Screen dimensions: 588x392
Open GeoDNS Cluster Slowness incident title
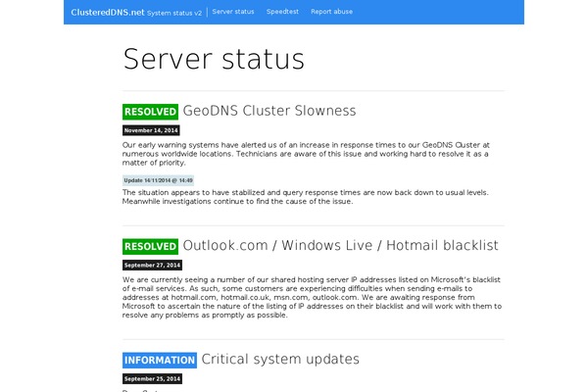[x=269, y=111]
